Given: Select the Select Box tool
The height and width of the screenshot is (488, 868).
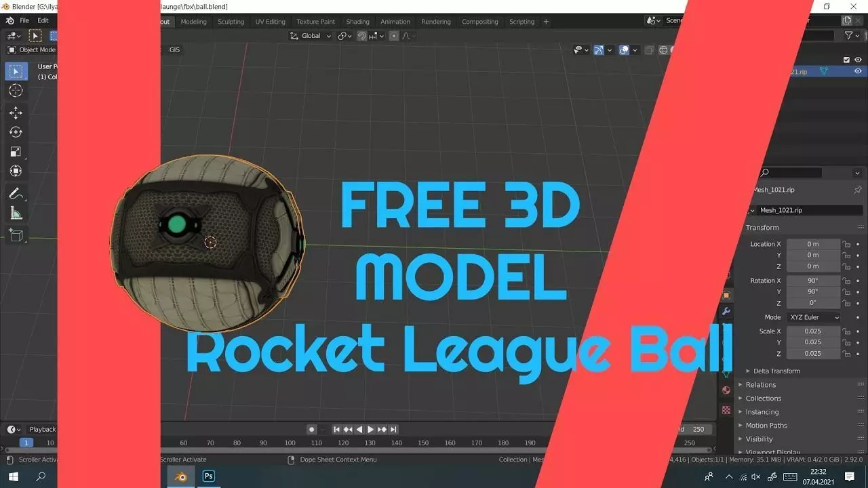Looking at the screenshot, I should coord(16,71).
